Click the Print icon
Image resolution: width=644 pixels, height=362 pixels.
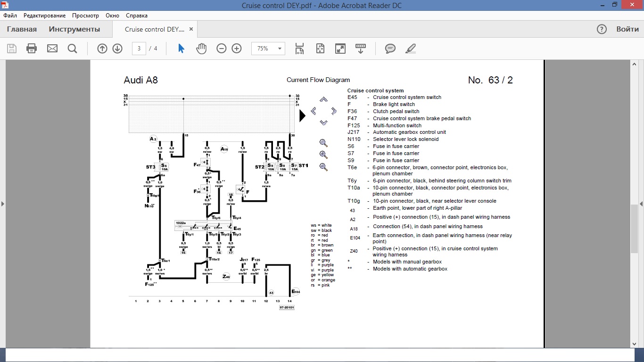[x=32, y=49]
